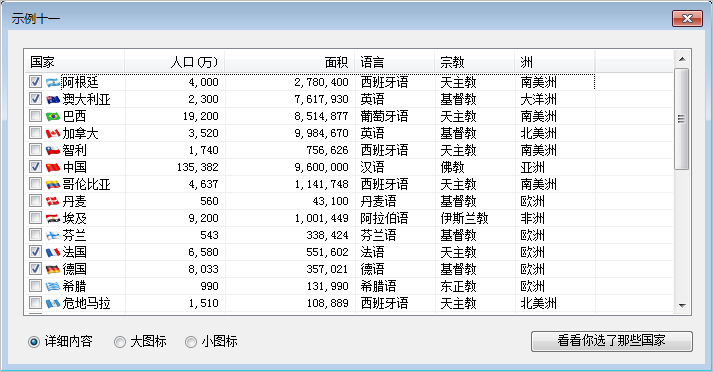713x372 pixels.
Task: Select the Egypt flag icon beside 埃及
Action: coord(53,218)
